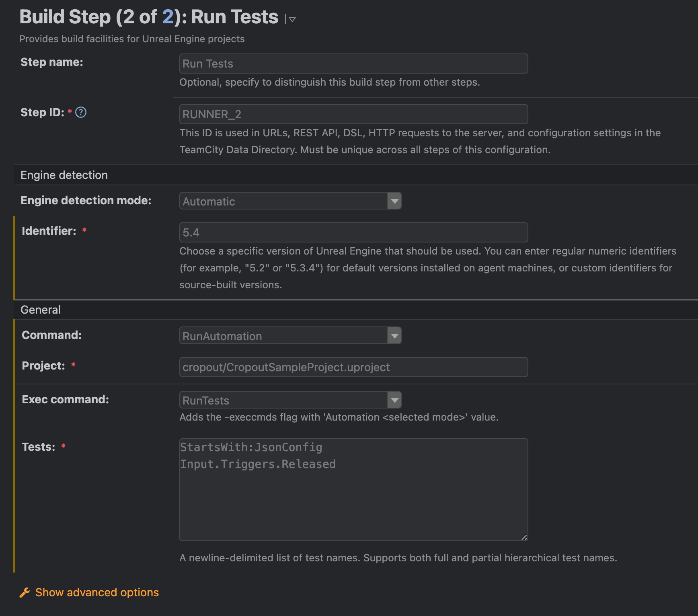Screen dimensions: 698x616
Task: Click the General section header
Action: click(356, 310)
